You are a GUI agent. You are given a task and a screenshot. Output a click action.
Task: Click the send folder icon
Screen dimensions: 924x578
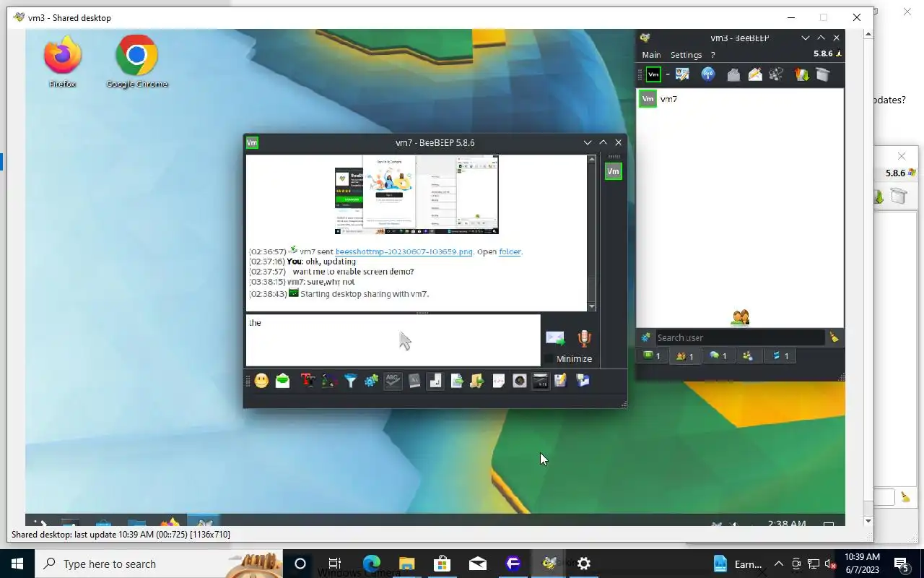tap(476, 381)
